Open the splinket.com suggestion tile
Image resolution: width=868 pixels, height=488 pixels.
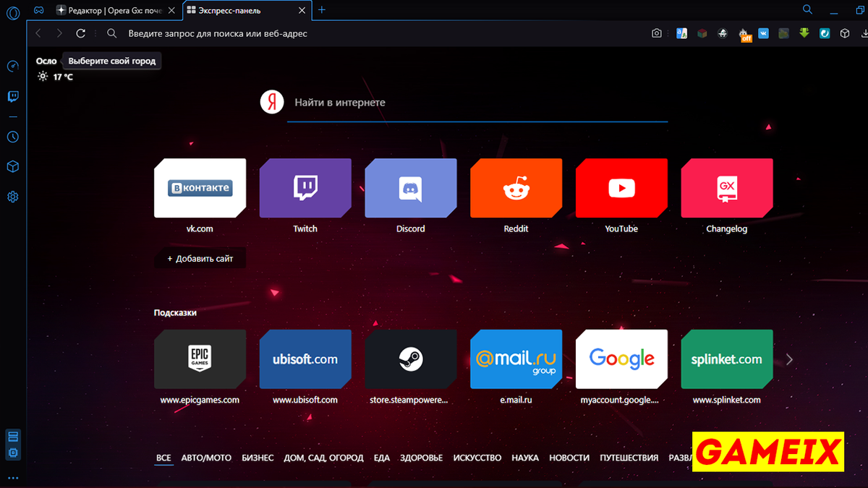point(727,359)
